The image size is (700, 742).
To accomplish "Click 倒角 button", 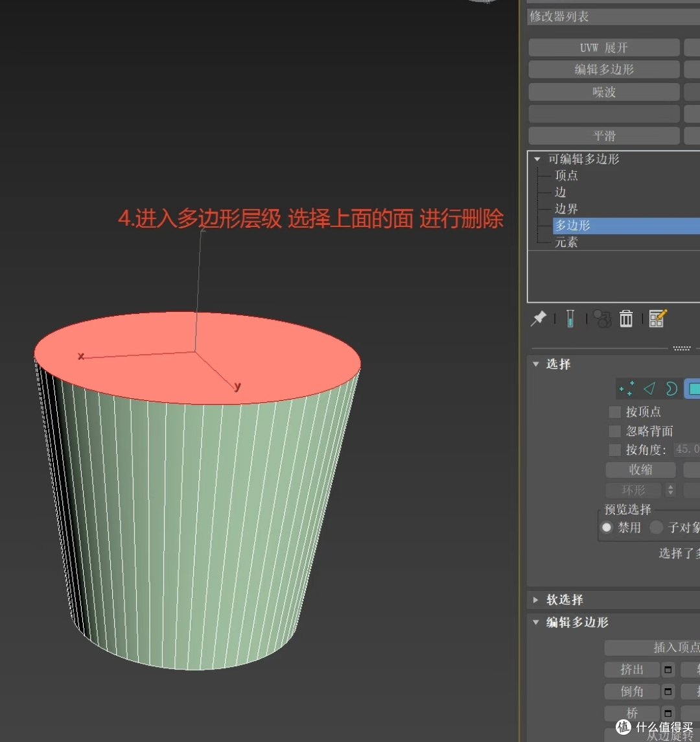I will 632,691.
